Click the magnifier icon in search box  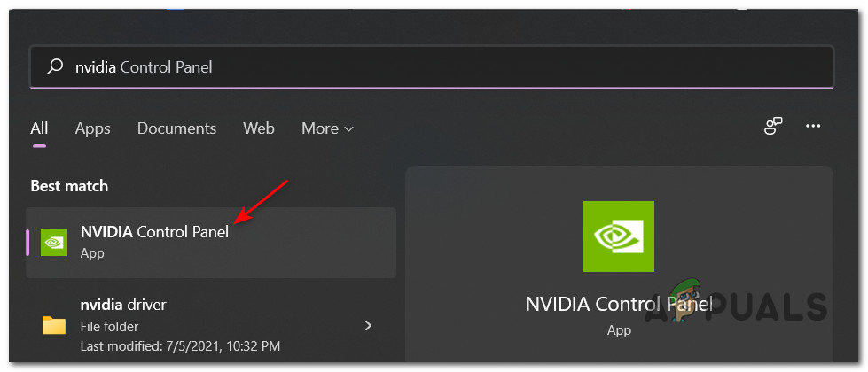click(55, 66)
